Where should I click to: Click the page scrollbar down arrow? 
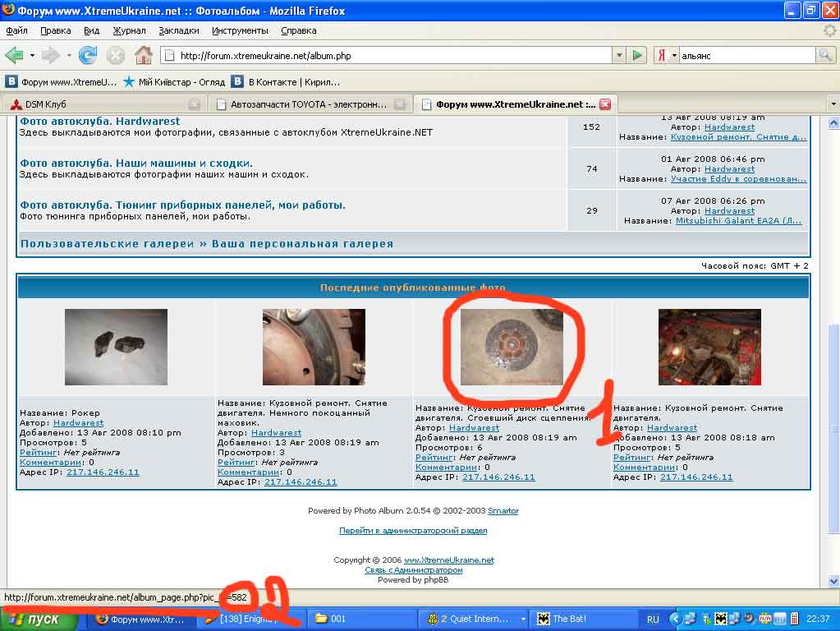pos(833,581)
